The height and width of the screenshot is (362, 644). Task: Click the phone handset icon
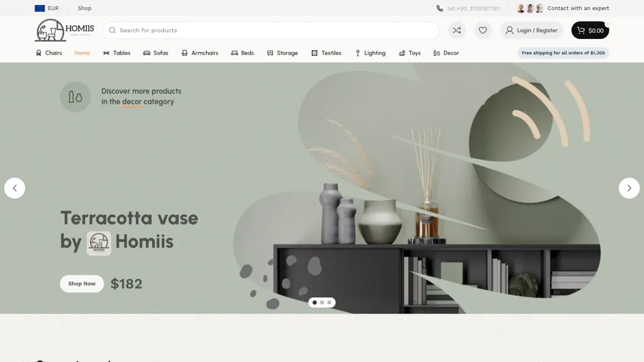tap(440, 8)
